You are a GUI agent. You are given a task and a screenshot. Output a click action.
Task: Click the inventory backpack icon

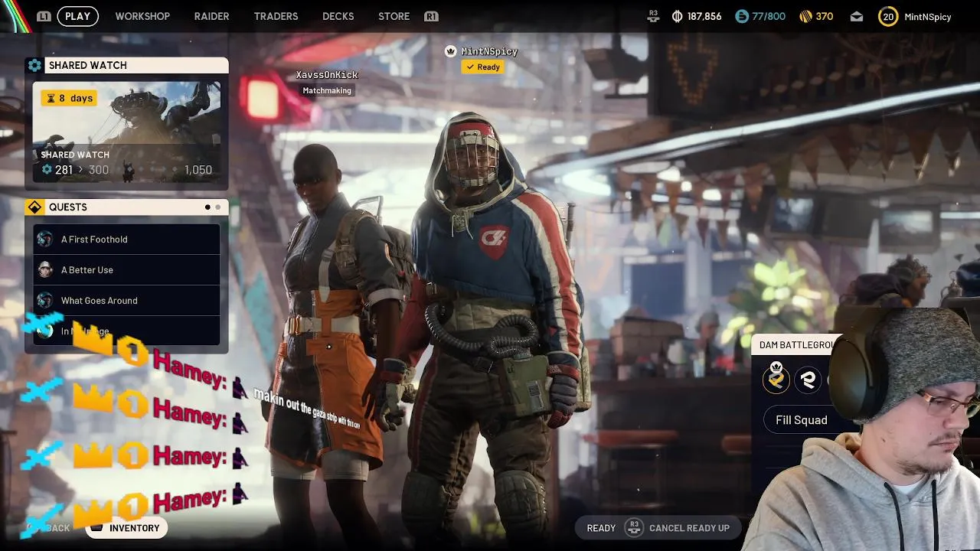(96, 528)
